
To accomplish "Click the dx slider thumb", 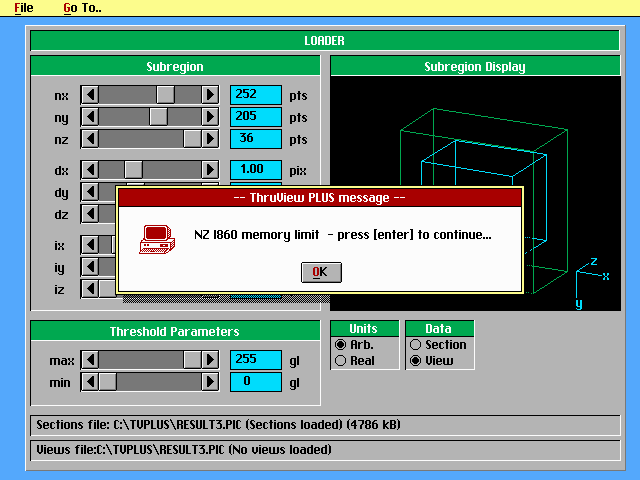I will click(x=133, y=170).
